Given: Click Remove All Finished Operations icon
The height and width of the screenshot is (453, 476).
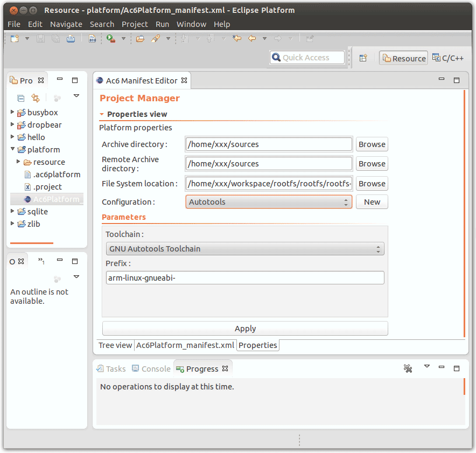Looking at the screenshot, I should point(408,368).
